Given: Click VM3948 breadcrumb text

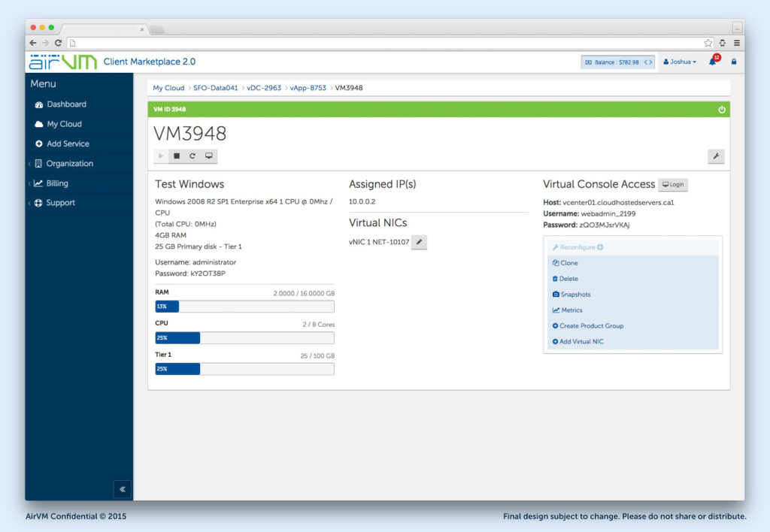Looking at the screenshot, I should tap(349, 88).
